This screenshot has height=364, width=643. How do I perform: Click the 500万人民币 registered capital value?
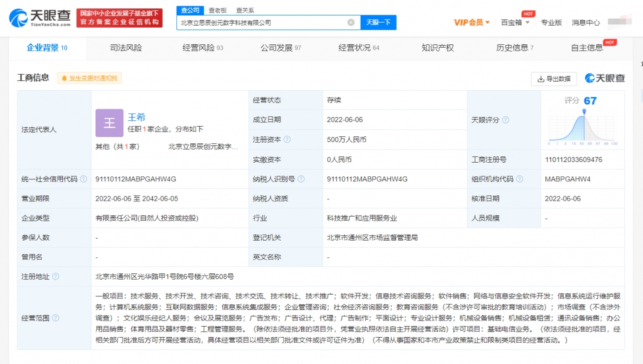(x=347, y=140)
